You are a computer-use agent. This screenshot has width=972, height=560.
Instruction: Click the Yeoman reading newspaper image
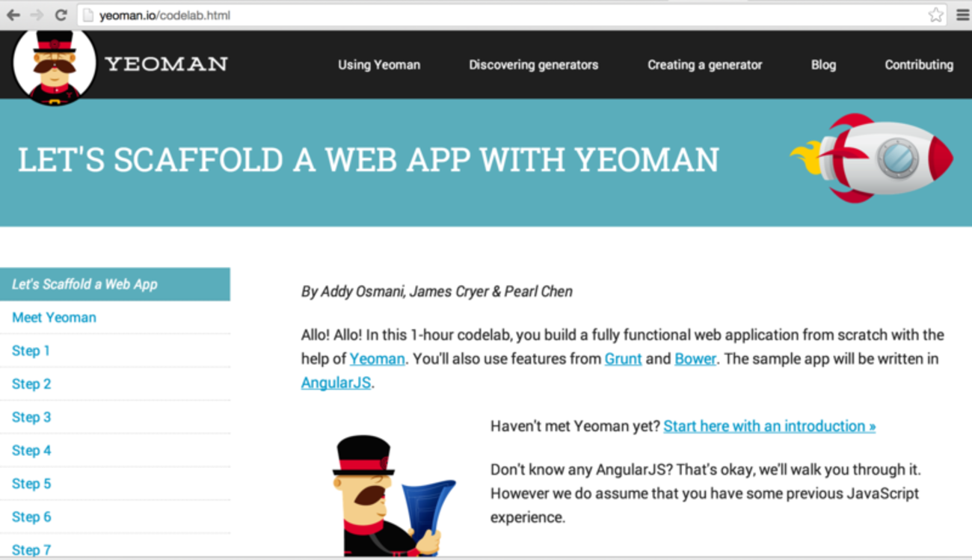(393, 495)
